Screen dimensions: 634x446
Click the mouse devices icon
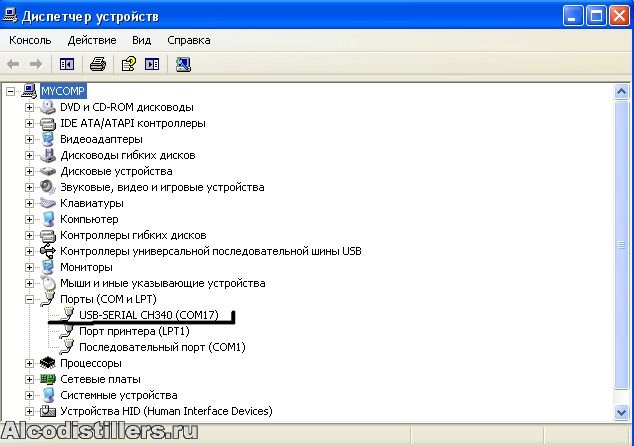[x=48, y=283]
